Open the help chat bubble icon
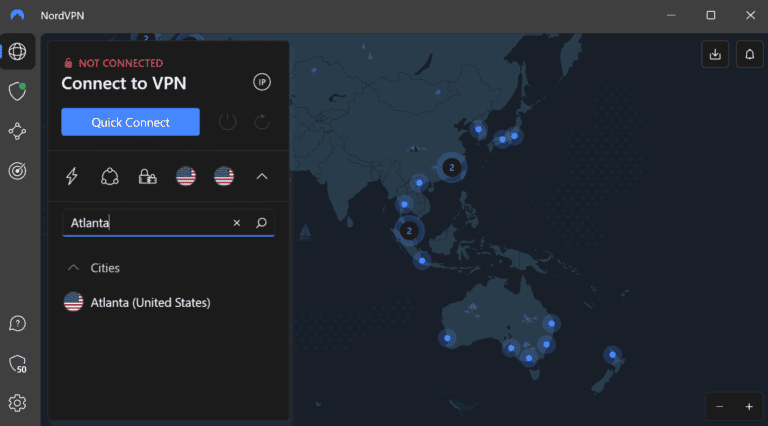768x426 pixels. [x=17, y=324]
